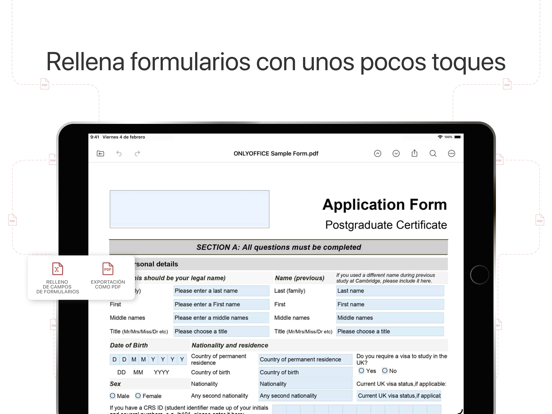Open the more options ellipsis icon
This screenshot has width=552, height=414.
(451, 153)
